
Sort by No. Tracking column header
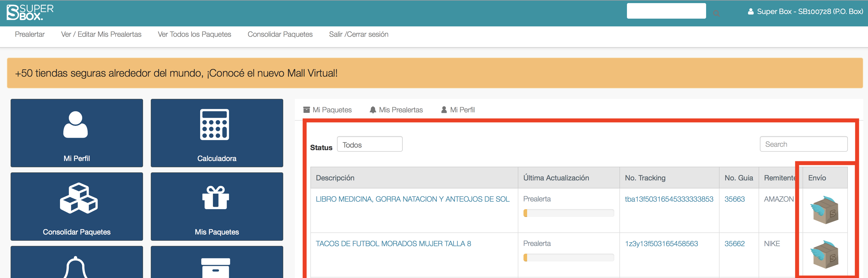pos(669,178)
